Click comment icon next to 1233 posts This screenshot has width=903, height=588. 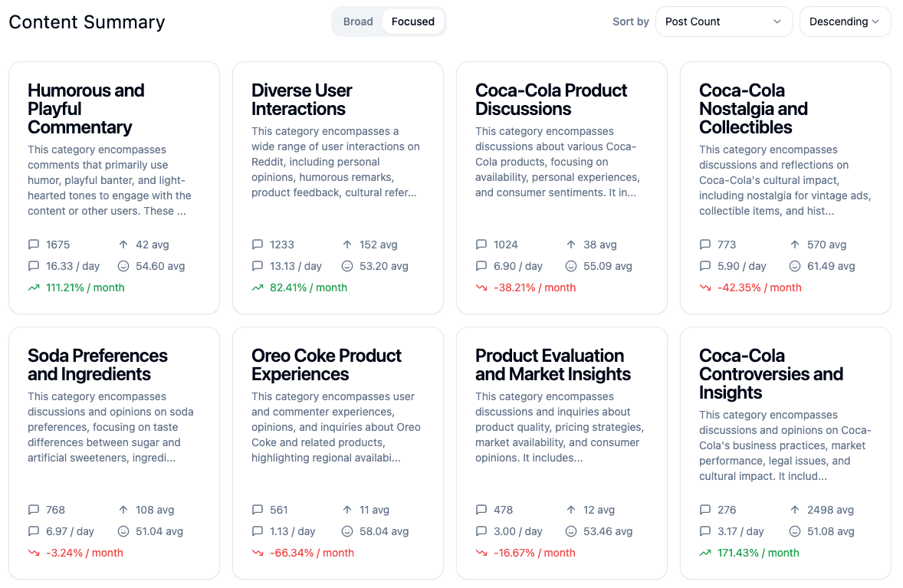point(258,245)
